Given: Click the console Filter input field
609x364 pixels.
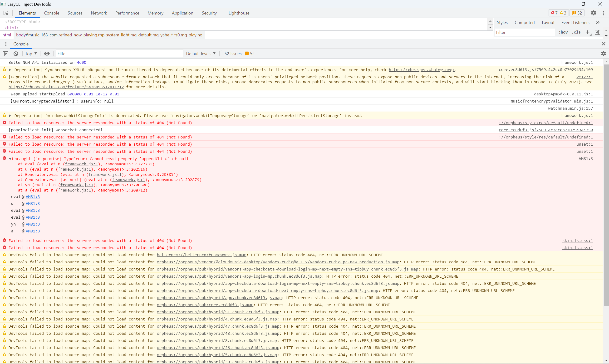Looking at the screenshot, I should coord(119,54).
